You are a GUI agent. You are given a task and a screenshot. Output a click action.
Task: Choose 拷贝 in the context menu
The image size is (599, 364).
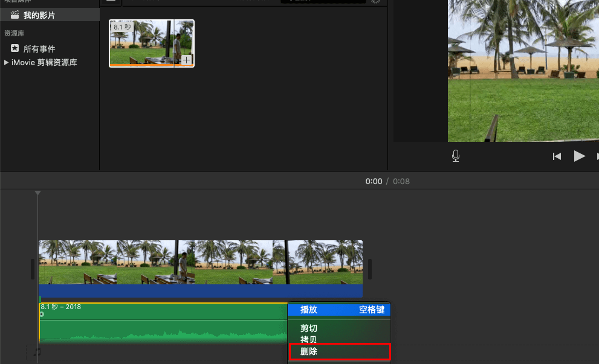click(x=339, y=339)
